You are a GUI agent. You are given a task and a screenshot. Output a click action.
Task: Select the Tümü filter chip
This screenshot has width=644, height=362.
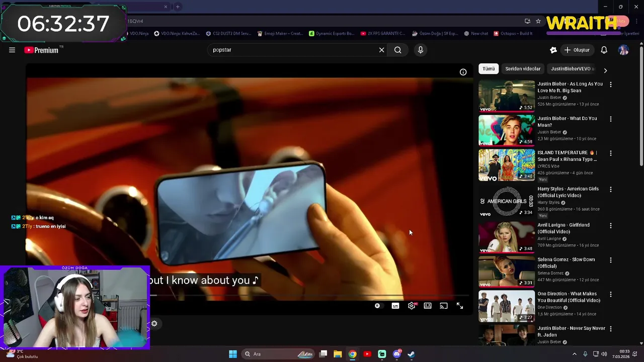[x=489, y=69]
